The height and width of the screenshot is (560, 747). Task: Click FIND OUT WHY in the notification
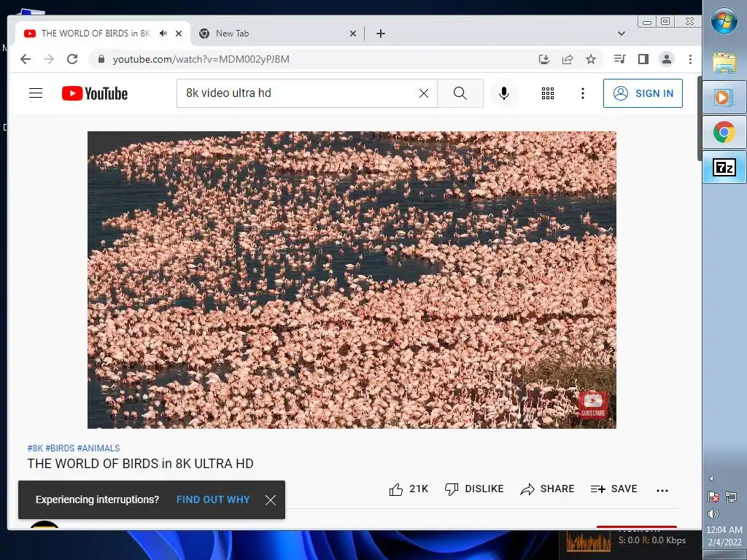point(213,499)
